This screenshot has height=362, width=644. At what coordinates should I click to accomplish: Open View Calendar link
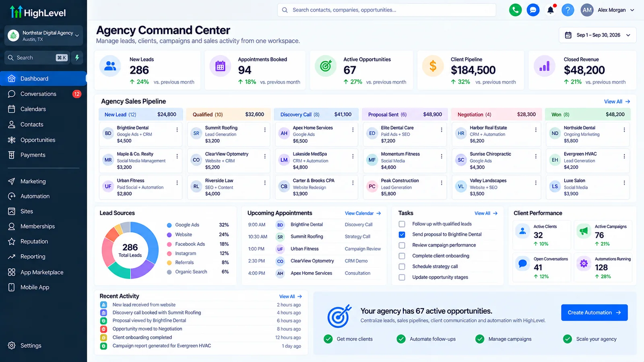point(363,213)
